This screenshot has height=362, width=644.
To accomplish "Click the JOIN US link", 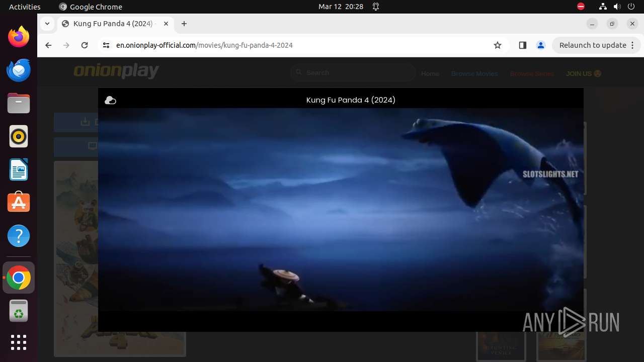I will coord(584,73).
